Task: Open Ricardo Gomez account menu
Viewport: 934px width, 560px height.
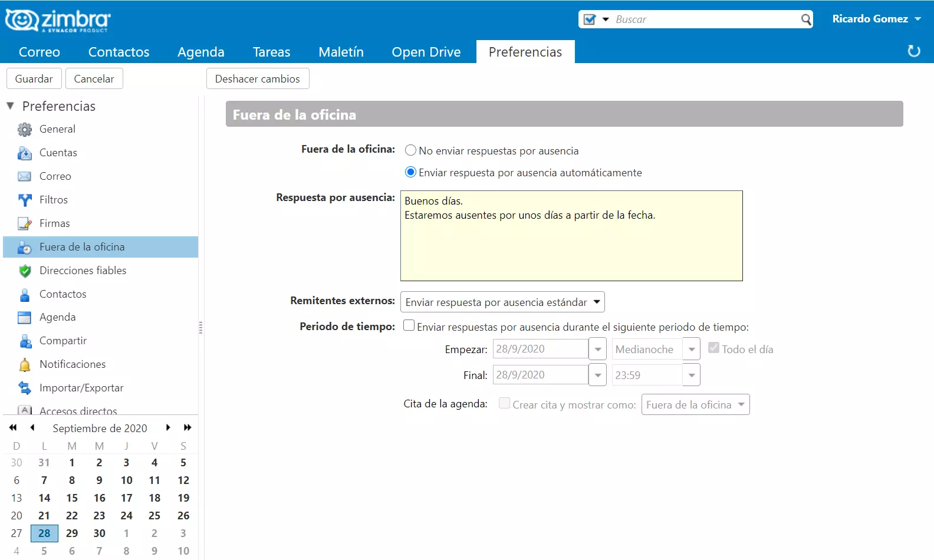Action: tap(876, 19)
